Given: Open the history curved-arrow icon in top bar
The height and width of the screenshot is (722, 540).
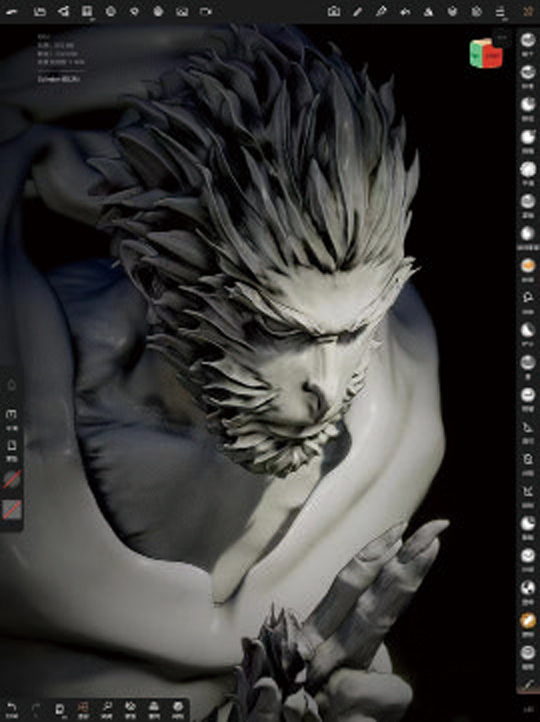Looking at the screenshot, I should point(405,12).
